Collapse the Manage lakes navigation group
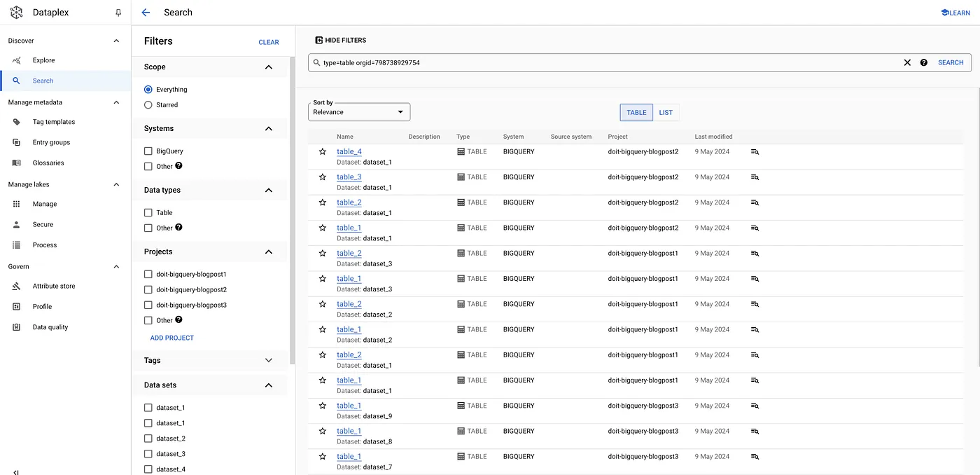Screen dimensions: 980x475 (x=116, y=184)
